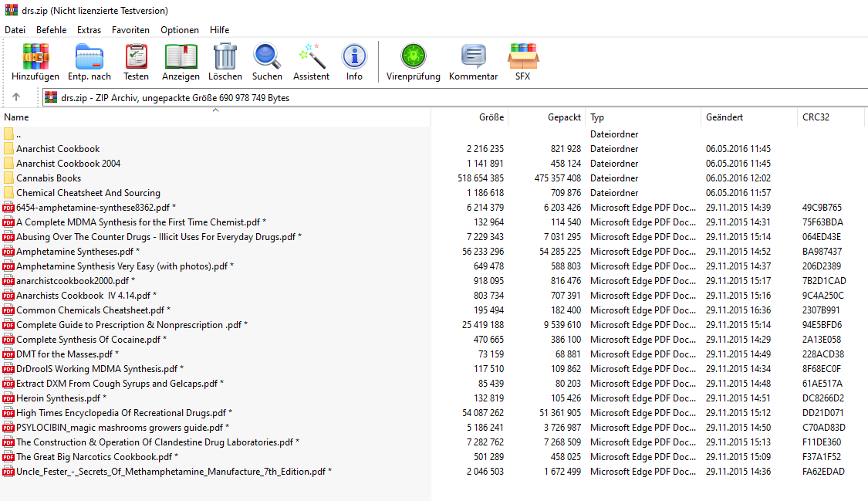
Task: Click date 29.11.2015 16:36
Action: 738,310
